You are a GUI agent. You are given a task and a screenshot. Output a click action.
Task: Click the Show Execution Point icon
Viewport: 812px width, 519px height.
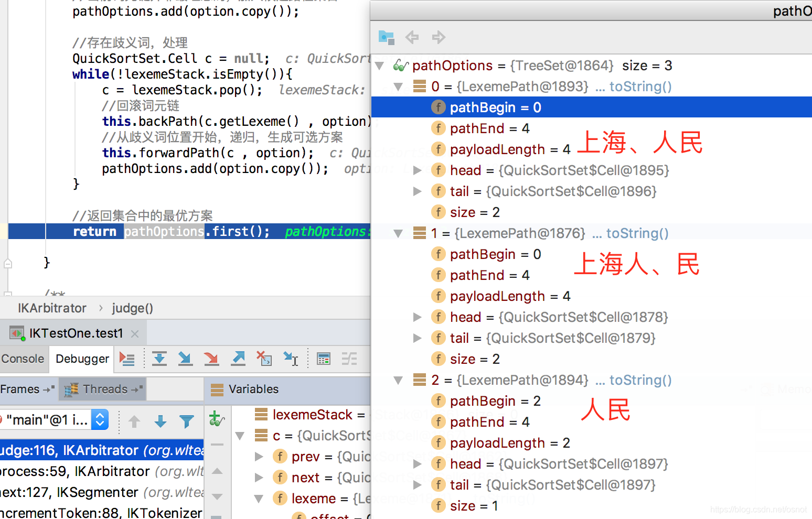click(127, 359)
